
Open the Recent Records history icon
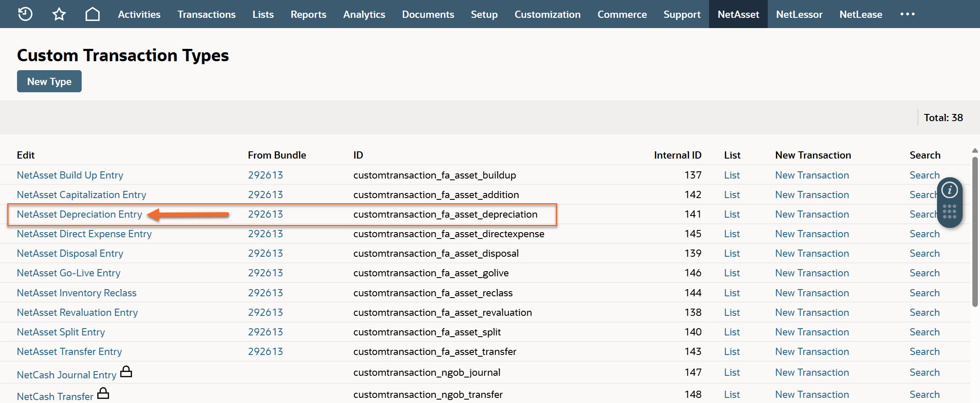(x=25, y=14)
